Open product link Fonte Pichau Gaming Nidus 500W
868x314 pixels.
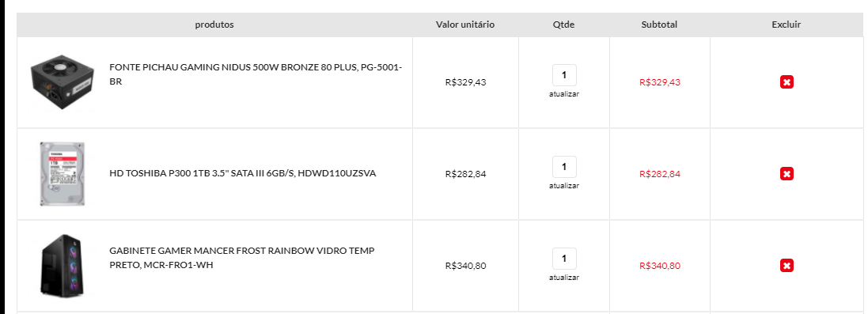pos(256,74)
